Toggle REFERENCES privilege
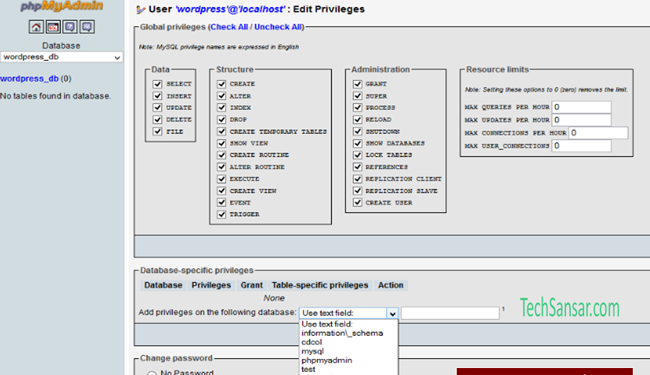 (x=357, y=167)
